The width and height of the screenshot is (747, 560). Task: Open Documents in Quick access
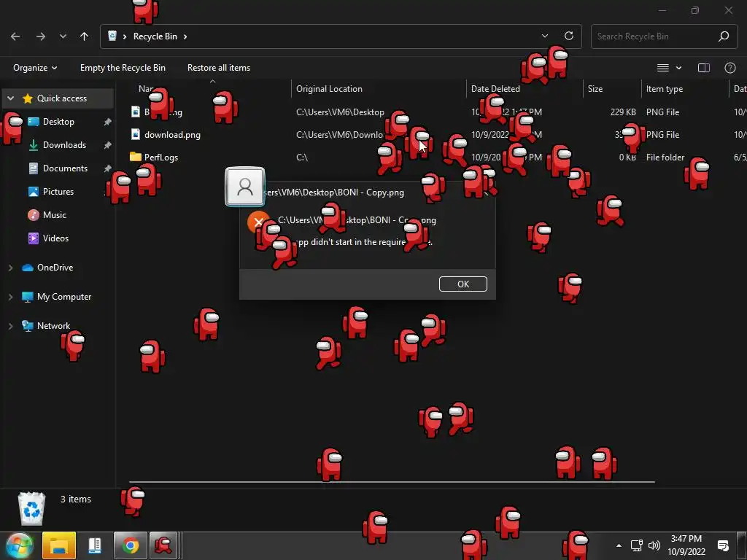point(65,168)
